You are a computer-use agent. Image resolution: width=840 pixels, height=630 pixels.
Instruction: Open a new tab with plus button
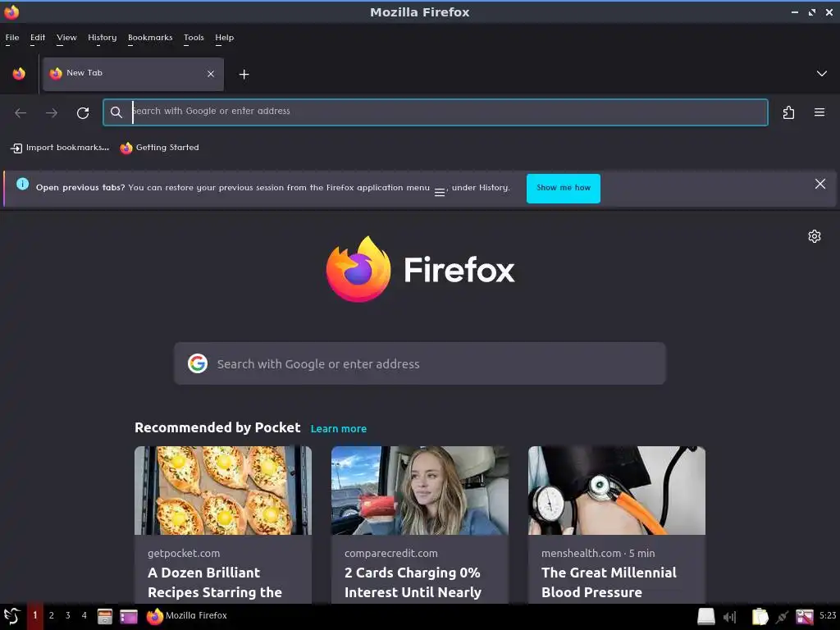(244, 75)
